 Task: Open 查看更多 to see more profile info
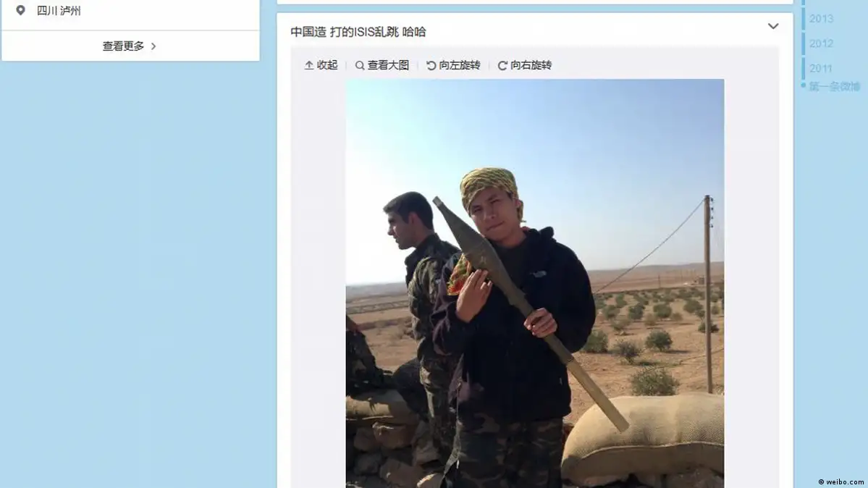pos(130,46)
